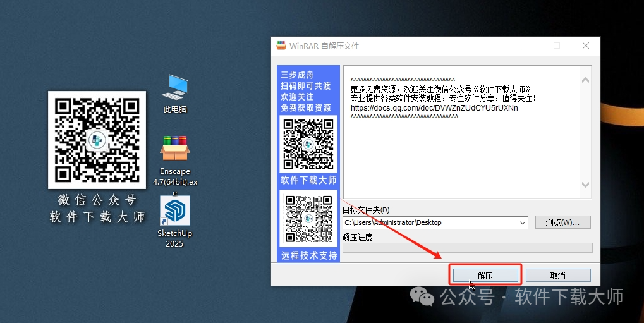Click the 软件下载大师 text in the dialog sidebar
Viewport: 644px width, 323px height.
pyautogui.click(x=308, y=180)
